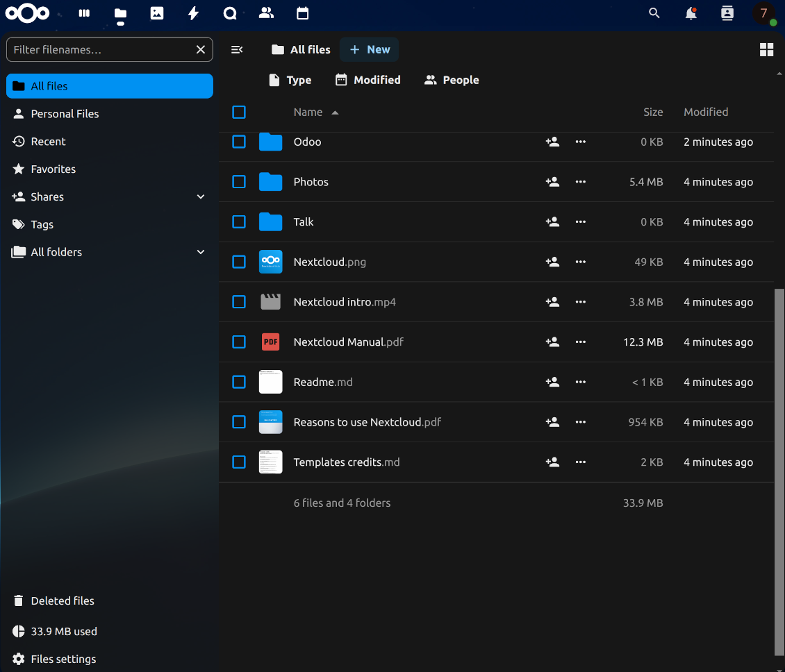Image resolution: width=785 pixels, height=672 pixels.
Task: Open Recent files view
Action: coord(110,142)
